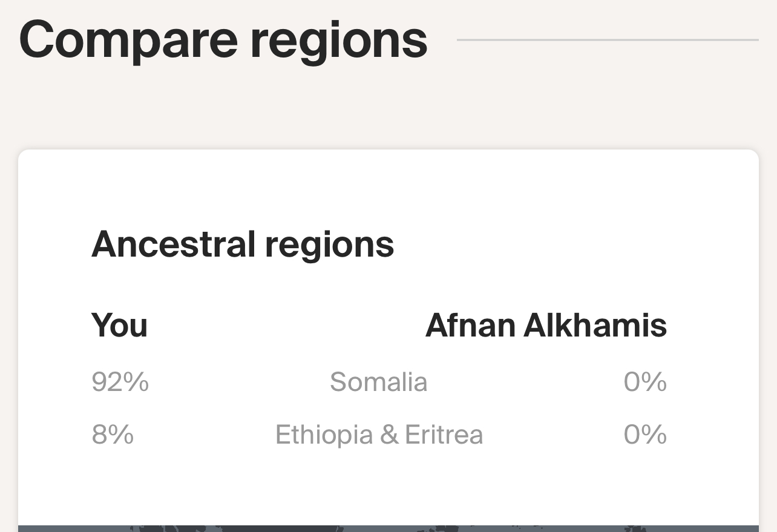This screenshot has height=532, width=777.
Task: Click the word Compare in page title
Action: (128, 41)
